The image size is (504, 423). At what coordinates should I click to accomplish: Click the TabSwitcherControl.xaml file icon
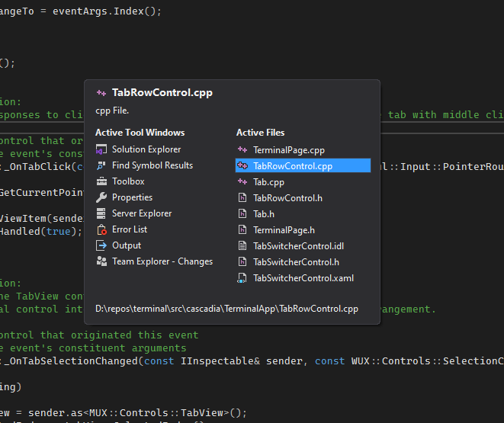[x=242, y=278]
